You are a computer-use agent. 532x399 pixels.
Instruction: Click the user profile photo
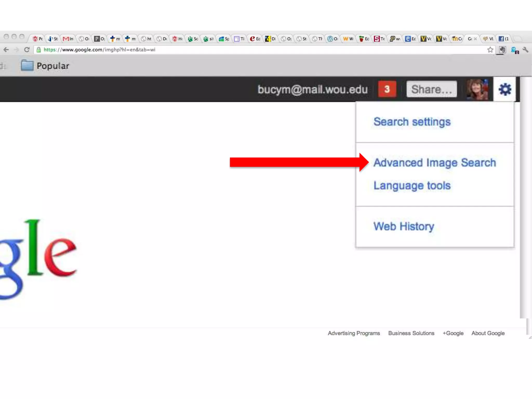(477, 89)
